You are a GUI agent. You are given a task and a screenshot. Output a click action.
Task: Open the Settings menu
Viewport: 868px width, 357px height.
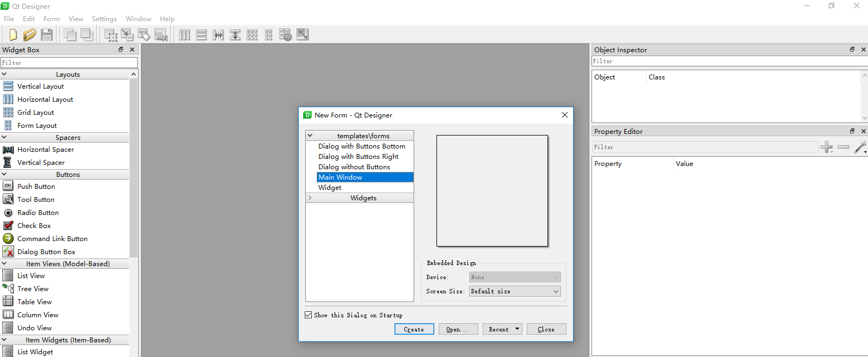pyautogui.click(x=104, y=19)
